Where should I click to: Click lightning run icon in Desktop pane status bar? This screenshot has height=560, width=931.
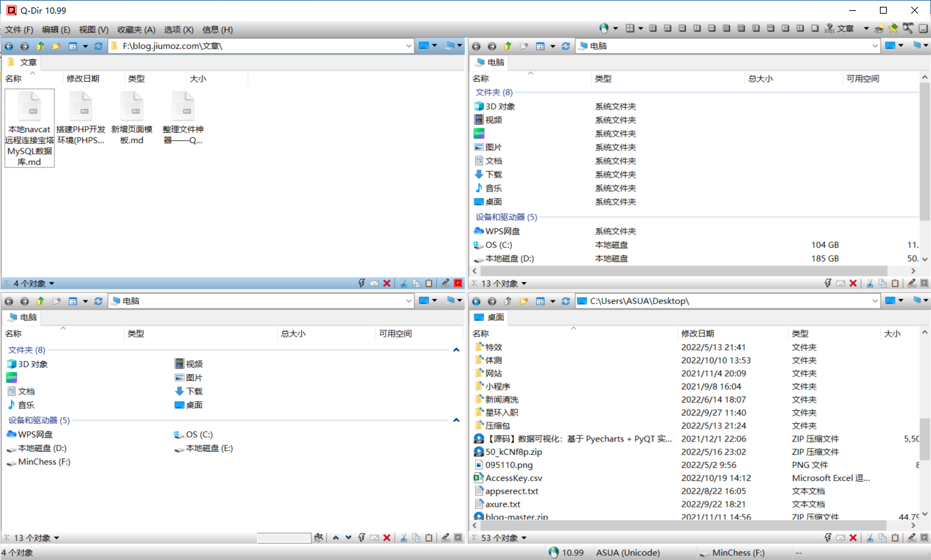(x=828, y=538)
